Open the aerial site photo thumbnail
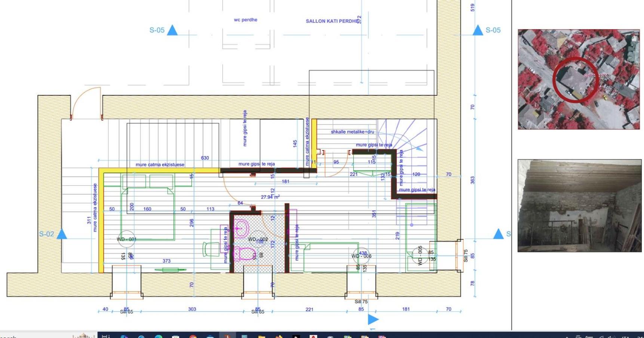Image resolution: width=644 pixels, height=338 pixels. pos(579,79)
